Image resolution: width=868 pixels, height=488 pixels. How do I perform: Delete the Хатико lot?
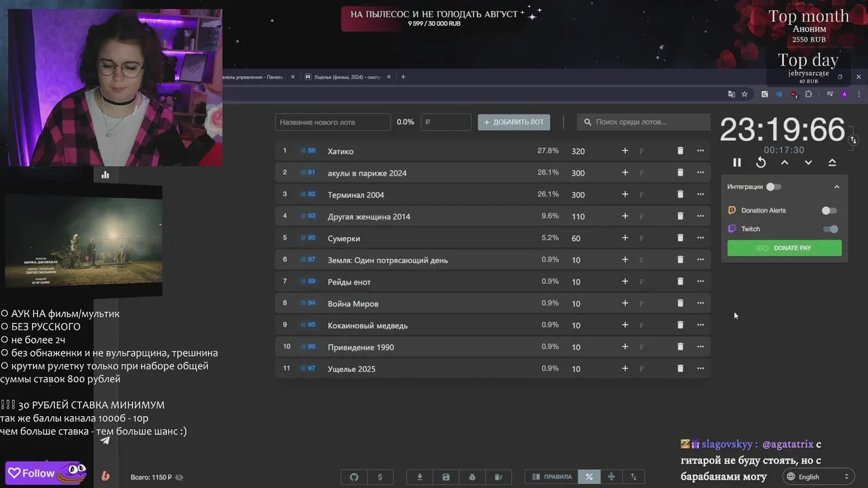tap(680, 150)
